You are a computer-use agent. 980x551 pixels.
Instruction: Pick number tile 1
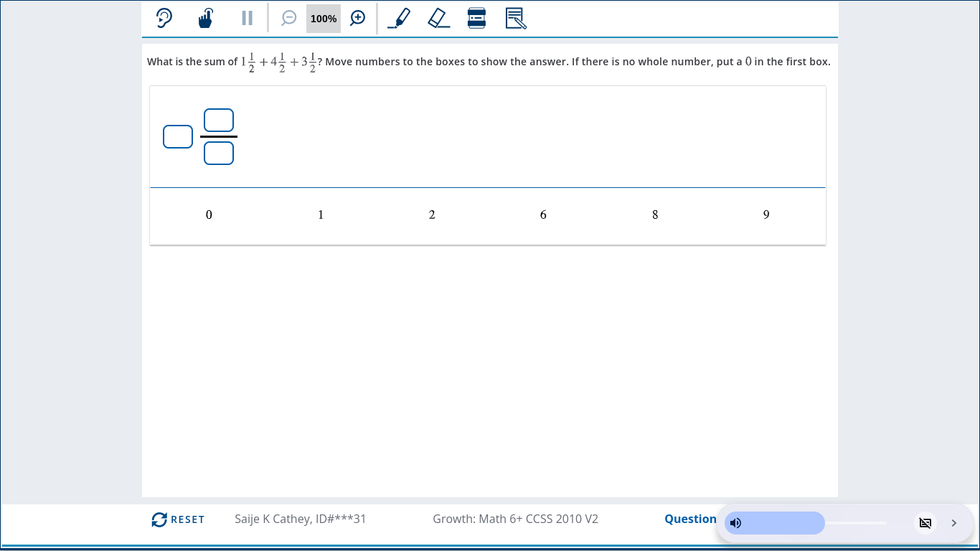point(321,215)
